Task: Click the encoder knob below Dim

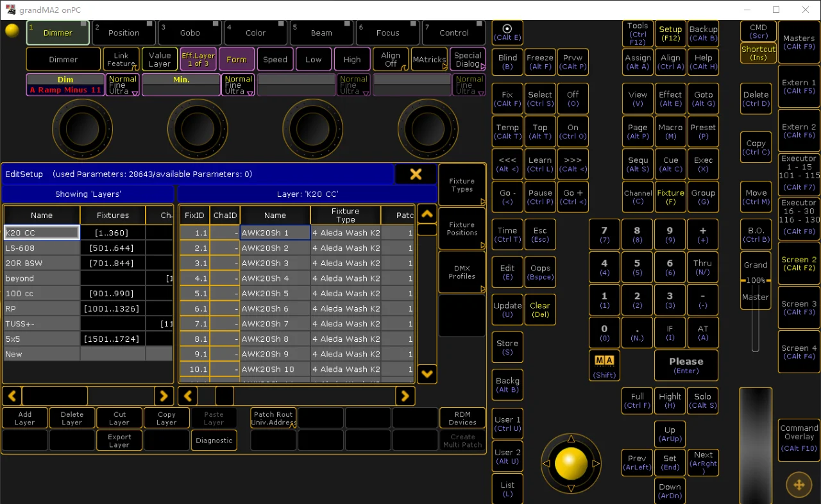Action: point(82,129)
